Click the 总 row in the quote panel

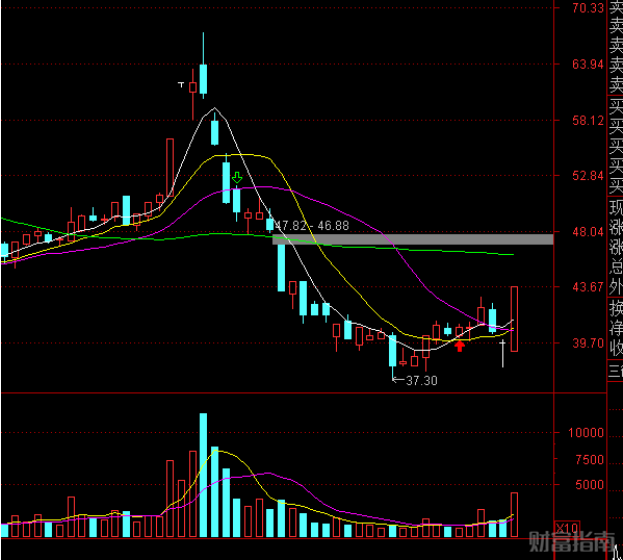click(x=615, y=267)
